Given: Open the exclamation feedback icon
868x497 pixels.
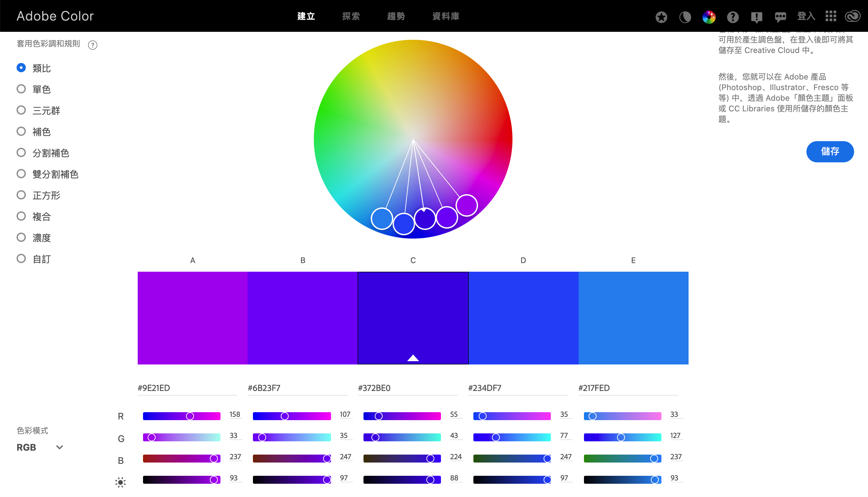Looking at the screenshot, I should (x=756, y=17).
